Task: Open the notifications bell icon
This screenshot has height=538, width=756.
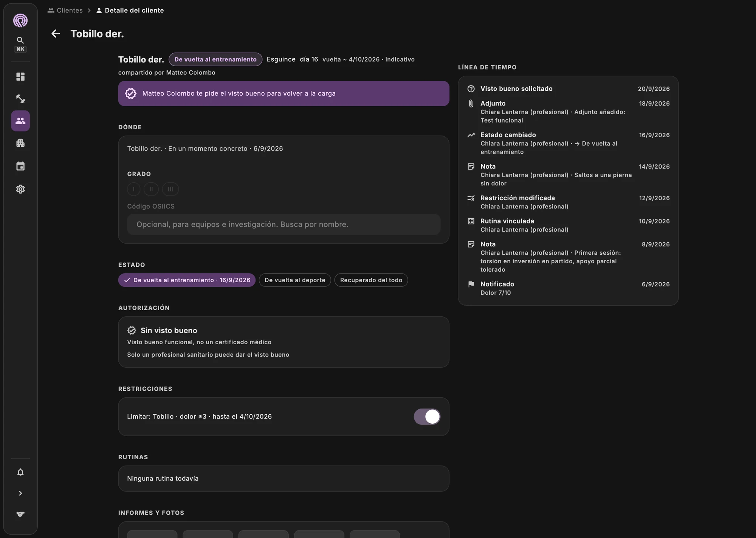Action: coord(20,473)
